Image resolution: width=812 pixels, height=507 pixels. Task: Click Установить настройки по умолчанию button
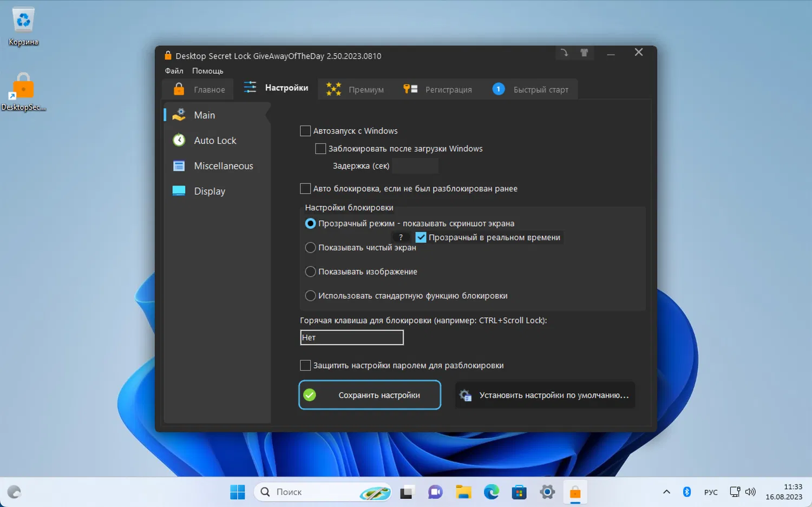tap(545, 396)
